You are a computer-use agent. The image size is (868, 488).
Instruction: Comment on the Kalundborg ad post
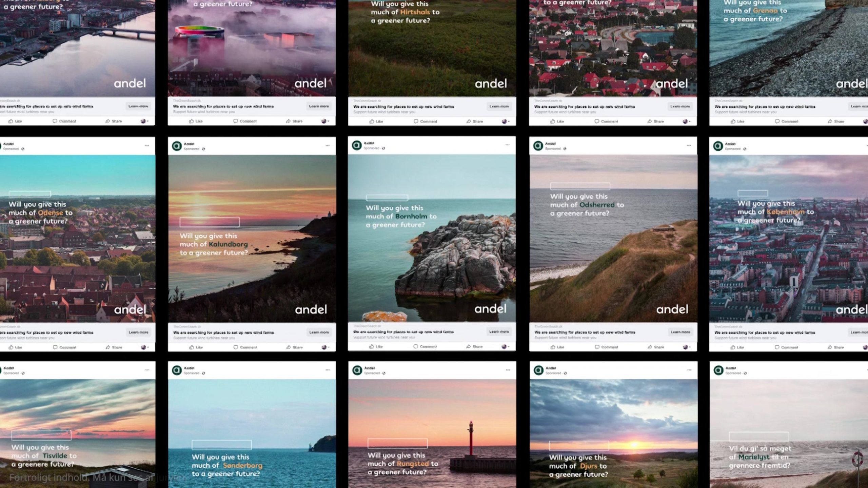coord(245,347)
